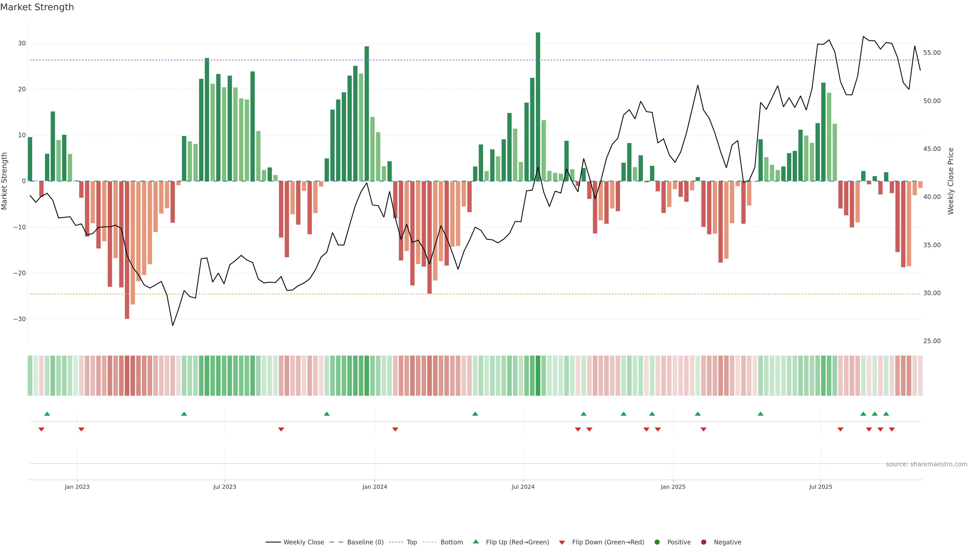
Task: Click the darkest green heatmap strip cell
Action: (538, 376)
